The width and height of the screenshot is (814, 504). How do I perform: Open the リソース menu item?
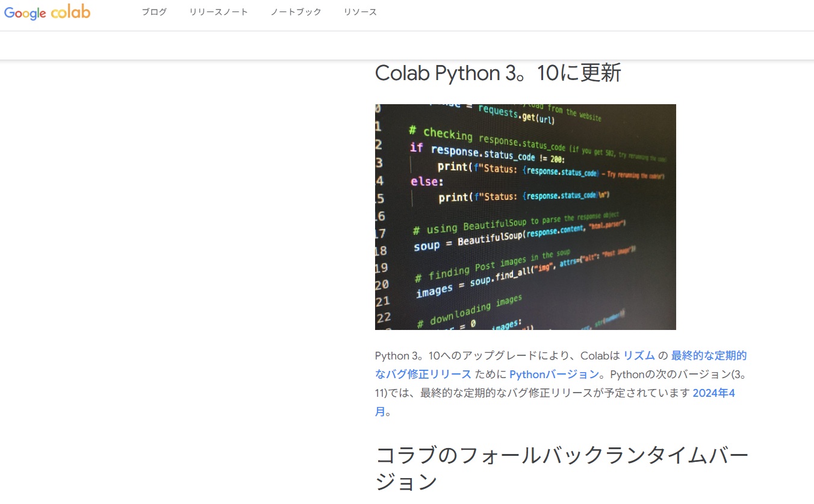(360, 12)
